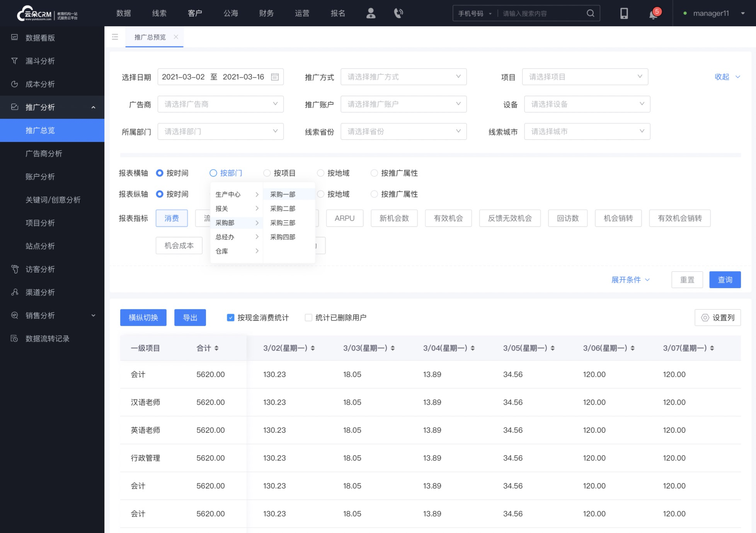The height and width of the screenshot is (533, 756).
Task: Click 重置 reset button
Action: (x=687, y=280)
